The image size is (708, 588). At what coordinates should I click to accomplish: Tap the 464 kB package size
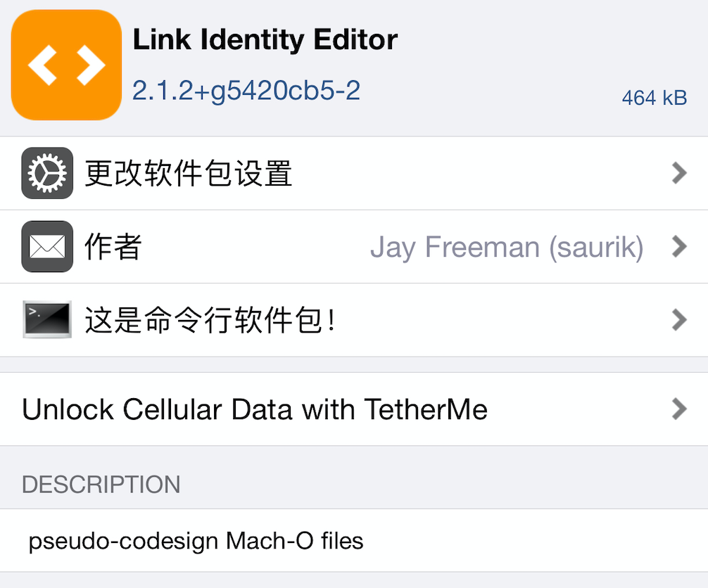click(654, 98)
